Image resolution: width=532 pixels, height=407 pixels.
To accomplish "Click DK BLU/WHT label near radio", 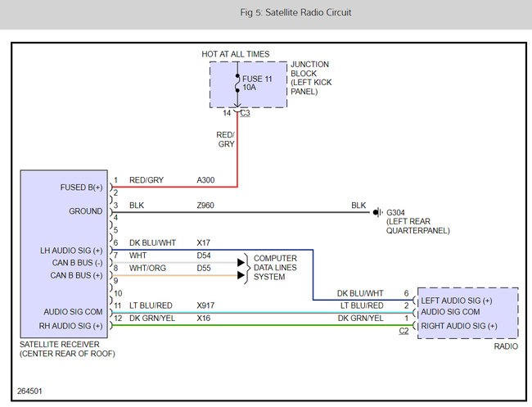I will (360, 293).
